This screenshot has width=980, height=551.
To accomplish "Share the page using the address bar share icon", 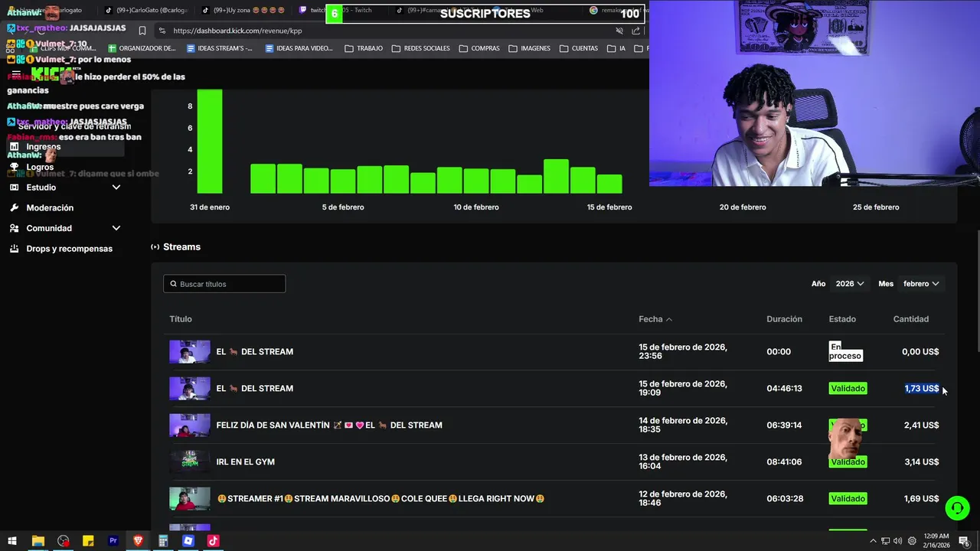I will coord(636,31).
